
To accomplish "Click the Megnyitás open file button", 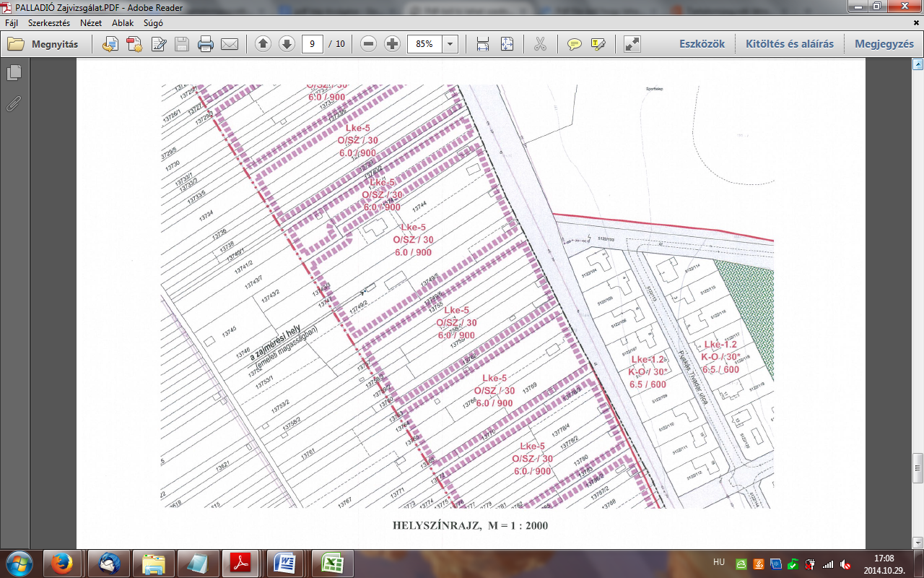I will pos(43,44).
